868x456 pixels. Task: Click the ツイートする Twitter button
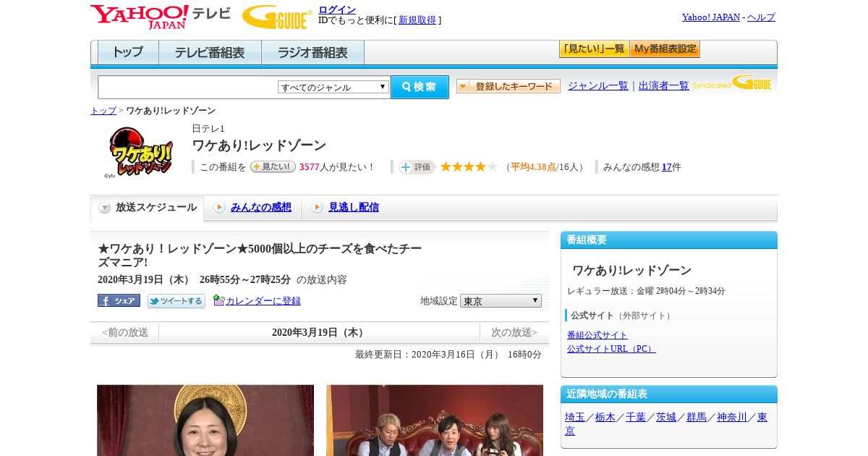tap(176, 301)
